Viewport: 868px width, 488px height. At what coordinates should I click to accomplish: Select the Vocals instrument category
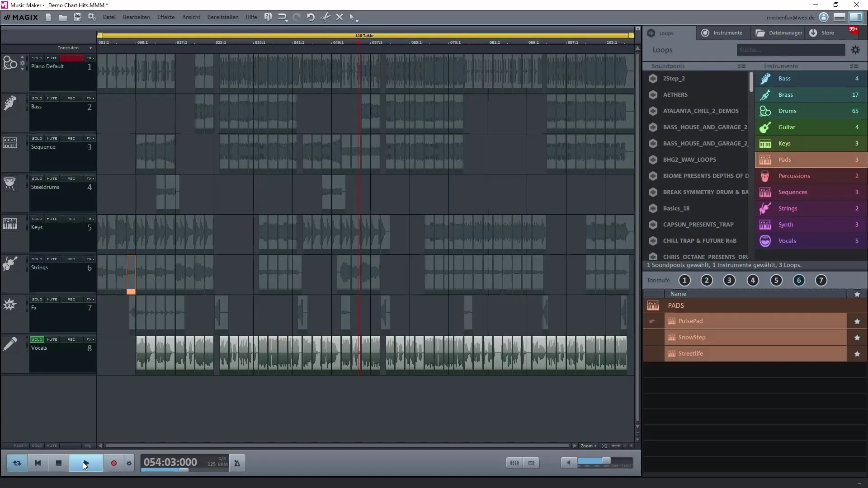pos(811,241)
